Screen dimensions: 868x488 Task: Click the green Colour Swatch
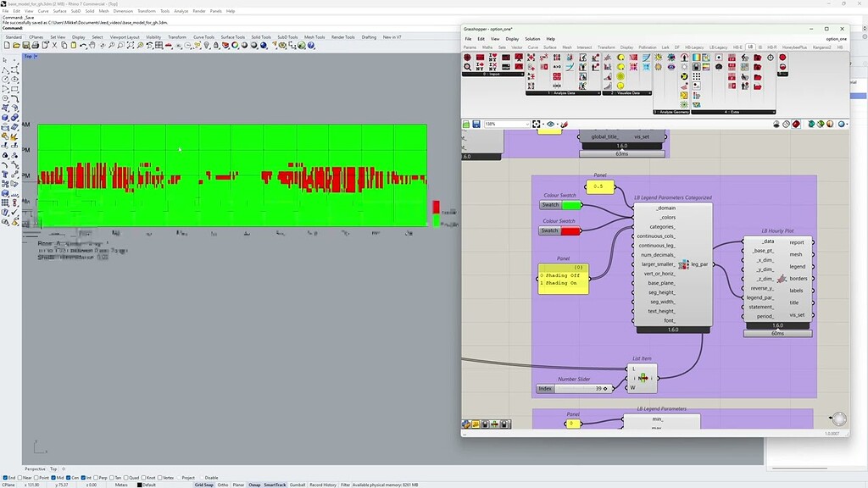pyautogui.click(x=571, y=205)
